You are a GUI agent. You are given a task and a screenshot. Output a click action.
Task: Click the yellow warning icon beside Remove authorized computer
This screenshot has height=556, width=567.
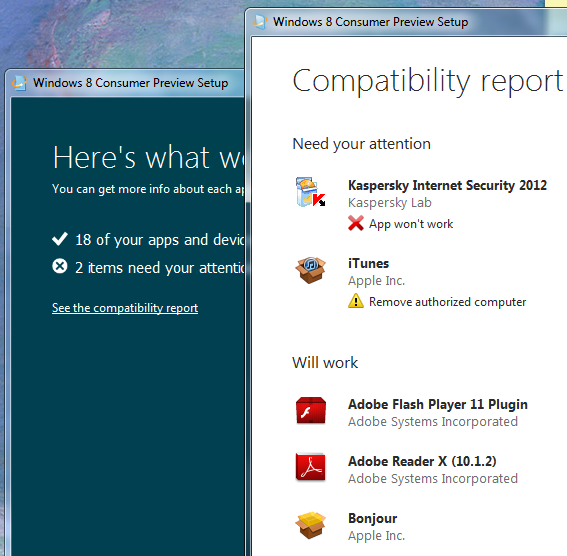click(356, 301)
